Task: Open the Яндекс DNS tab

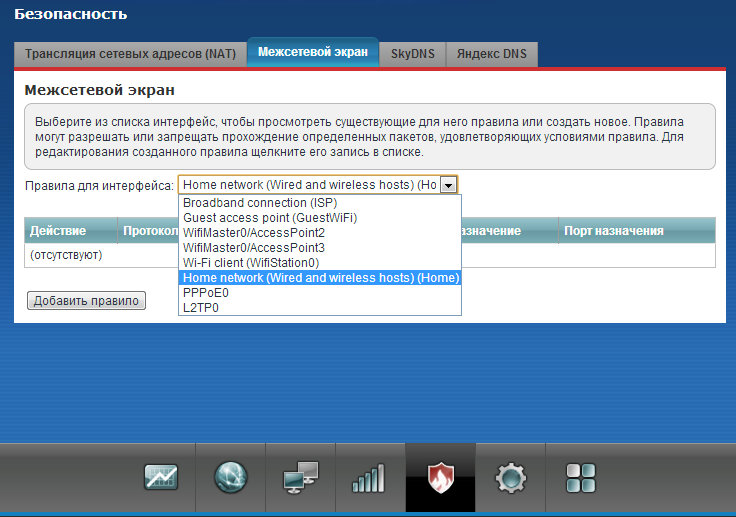Action: 491,54
